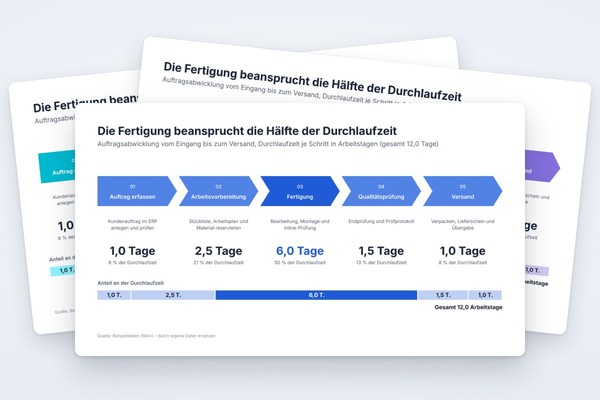This screenshot has height=400, width=600.
Task: Click the teal Auftrag arrow on the left back slide
Action: (57, 168)
